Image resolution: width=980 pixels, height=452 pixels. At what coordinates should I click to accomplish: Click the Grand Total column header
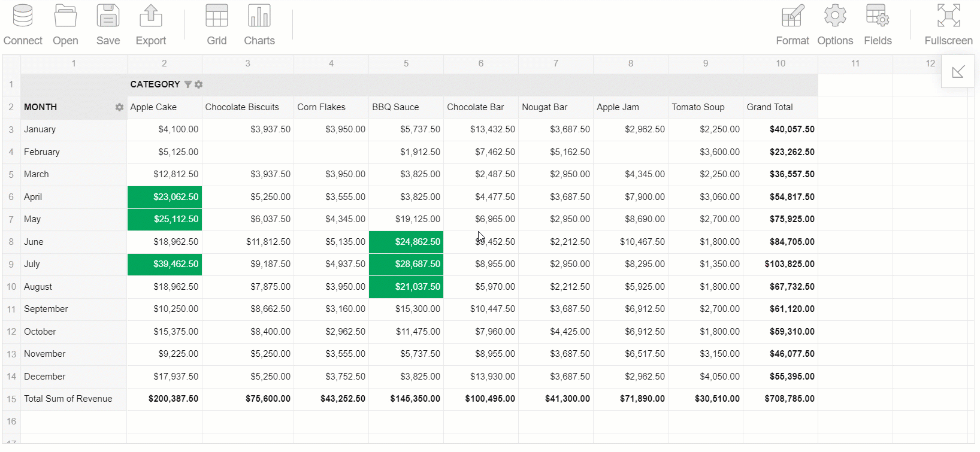coord(781,107)
